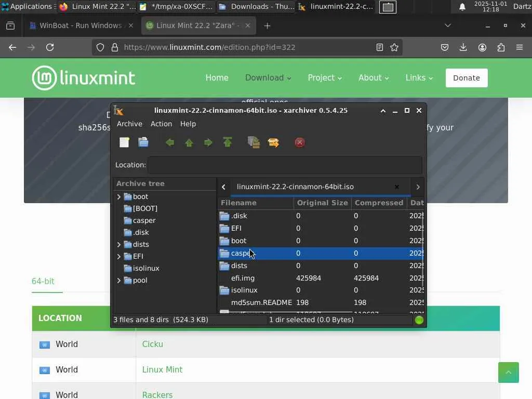This screenshot has height=399, width=532.
Task: Bookmark this page with the star icon
Action: tap(394, 47)
